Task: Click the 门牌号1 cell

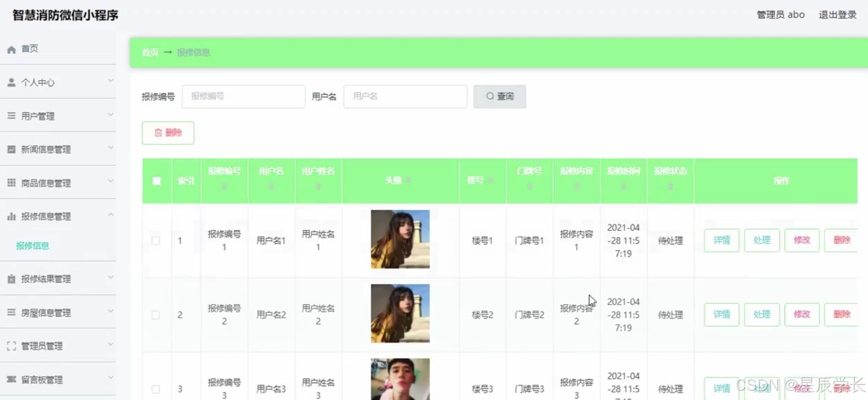Action: pyautogui.click(x=529, y=240)
